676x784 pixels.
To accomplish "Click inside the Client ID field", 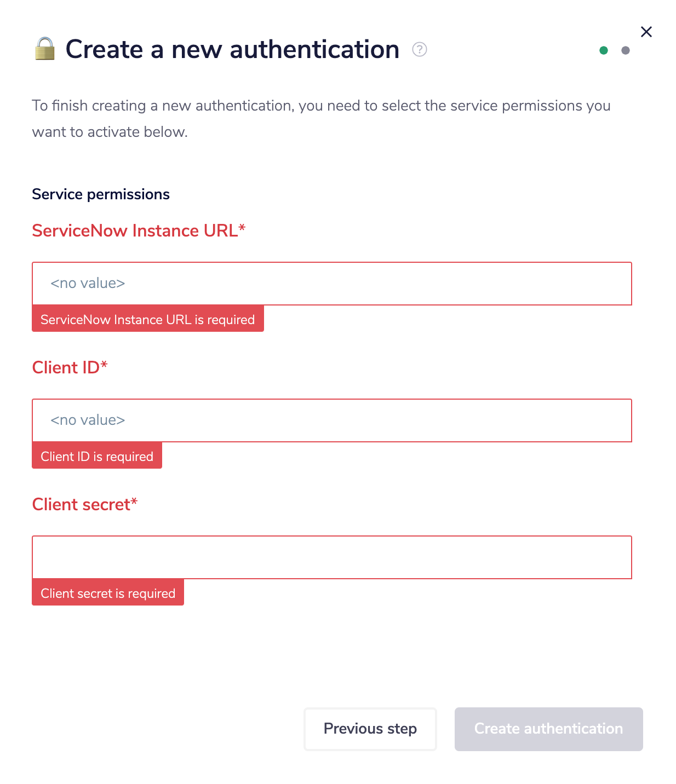I will pos(333,420).
